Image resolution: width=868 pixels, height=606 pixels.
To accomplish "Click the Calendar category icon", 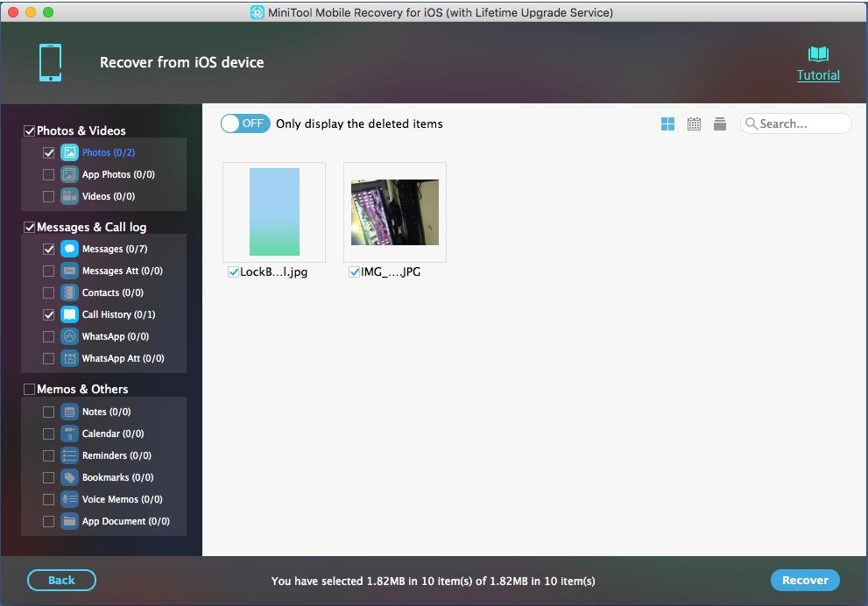I will point(69,433).
